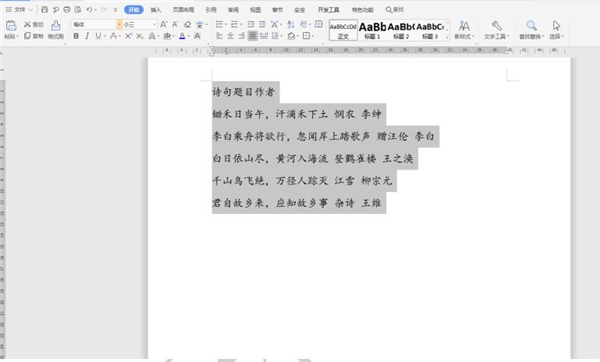Open the highlight color dropdown arrow

pyautogui.click(x=173, y=36)
